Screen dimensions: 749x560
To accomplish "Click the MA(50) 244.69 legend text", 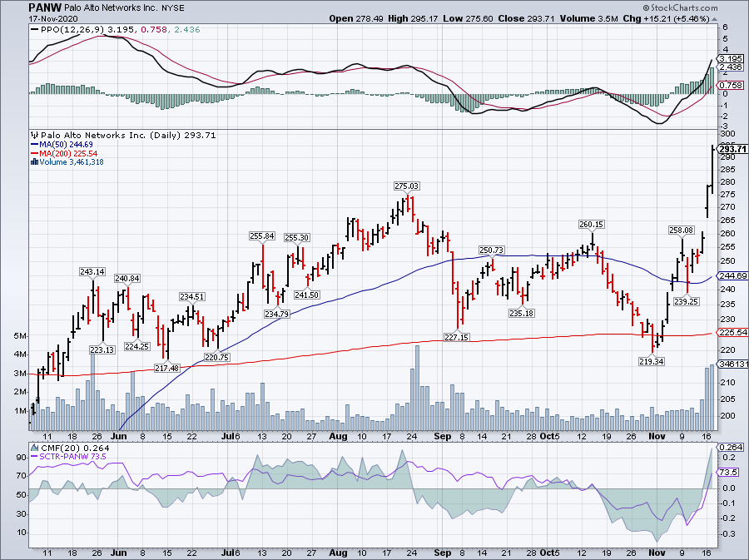I will tap(67, 144).
